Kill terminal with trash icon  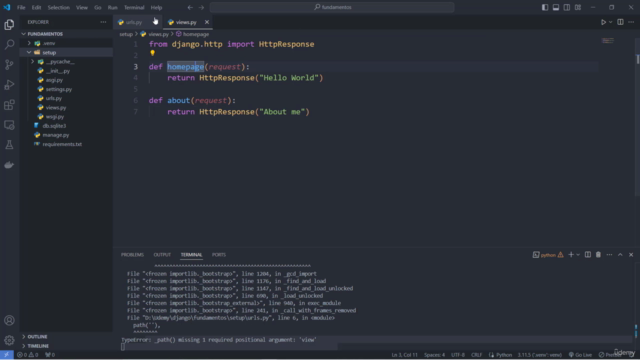[x=598, y=255]
